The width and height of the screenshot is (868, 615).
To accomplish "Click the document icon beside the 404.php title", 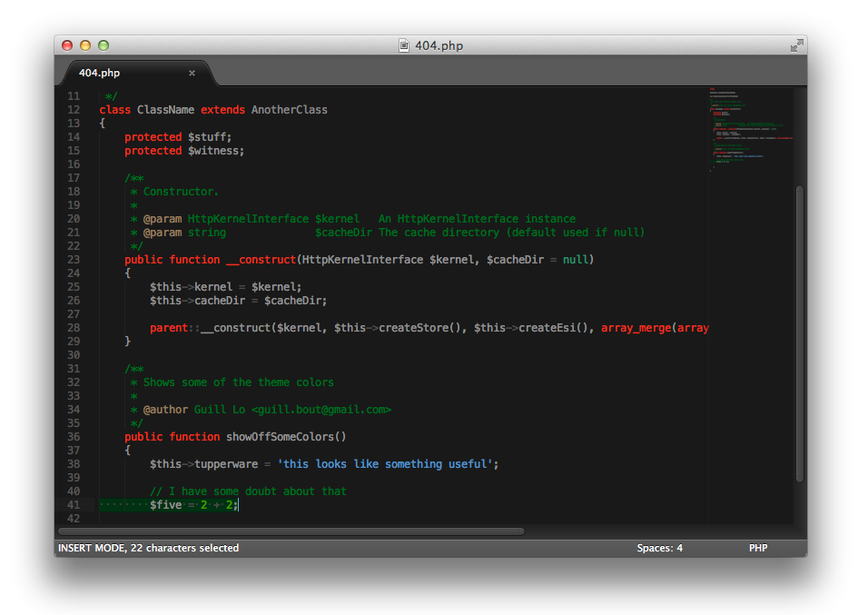I will (404, 45).
